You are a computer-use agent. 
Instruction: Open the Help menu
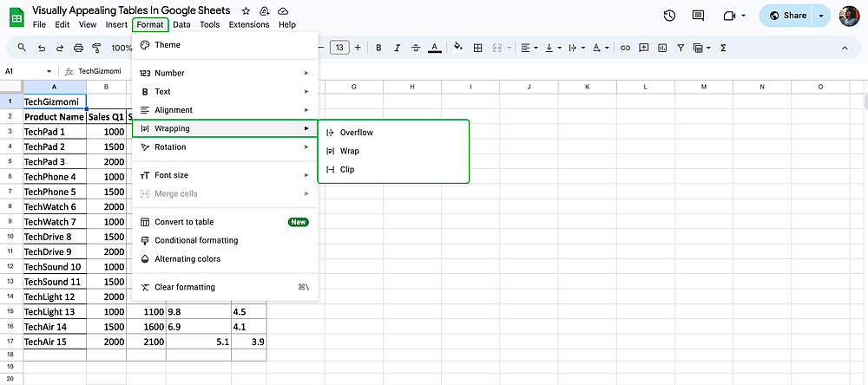[287, 24]
